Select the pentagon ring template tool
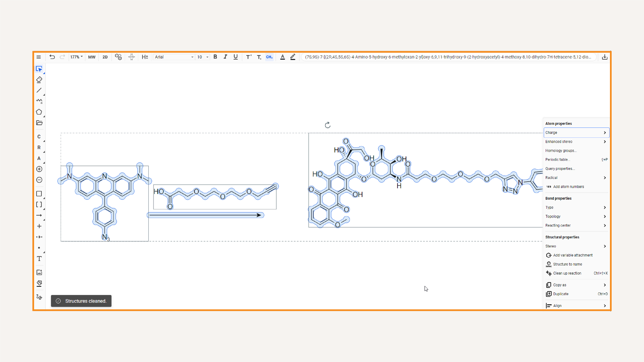This screenshot has height=362, width=644. (39, 112)
